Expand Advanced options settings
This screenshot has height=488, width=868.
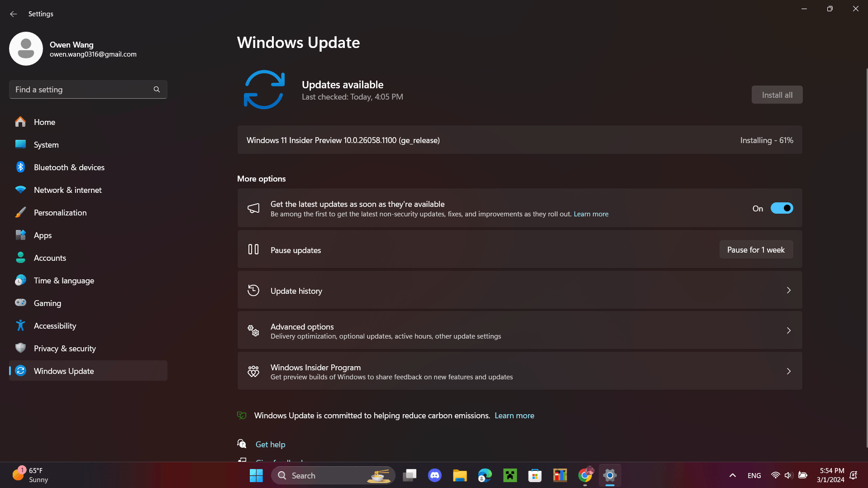click(x=519, y=330)
